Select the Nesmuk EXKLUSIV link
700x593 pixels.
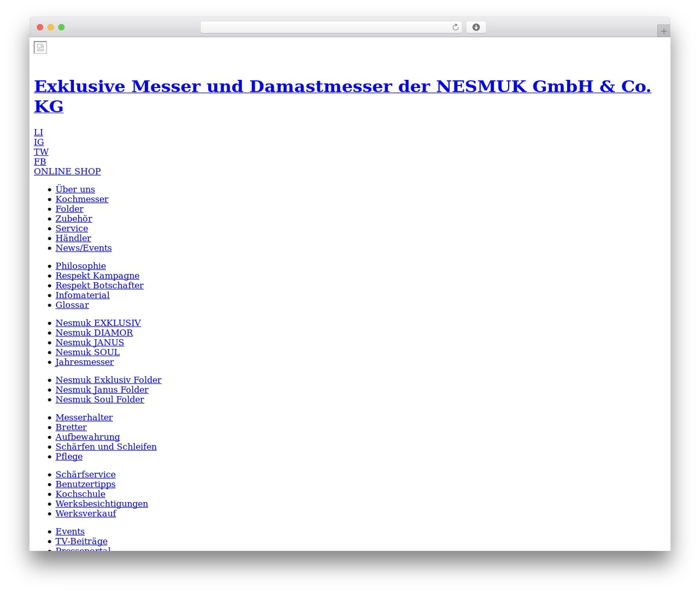tap(98, 323)
